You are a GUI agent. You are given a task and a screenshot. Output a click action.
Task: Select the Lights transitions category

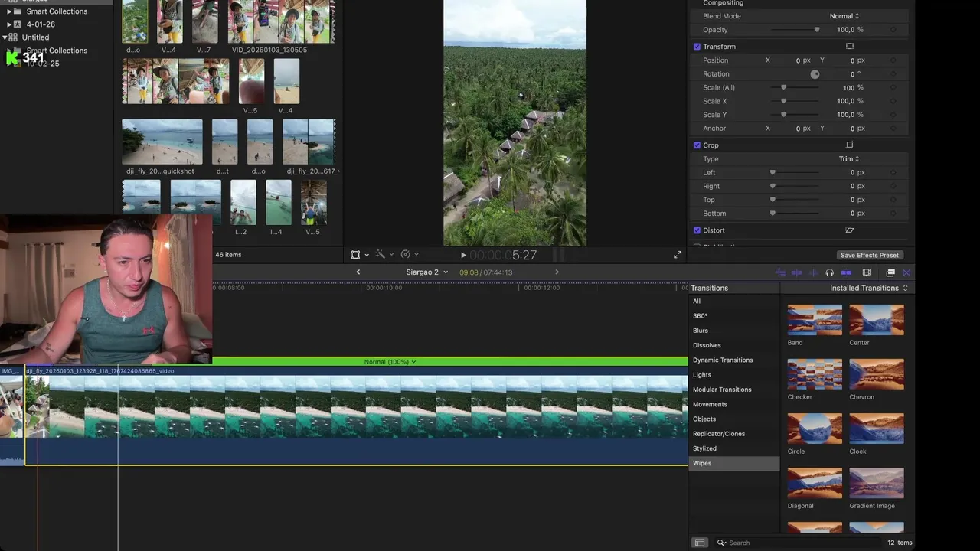pyautogui.click(x=733, y=375)
